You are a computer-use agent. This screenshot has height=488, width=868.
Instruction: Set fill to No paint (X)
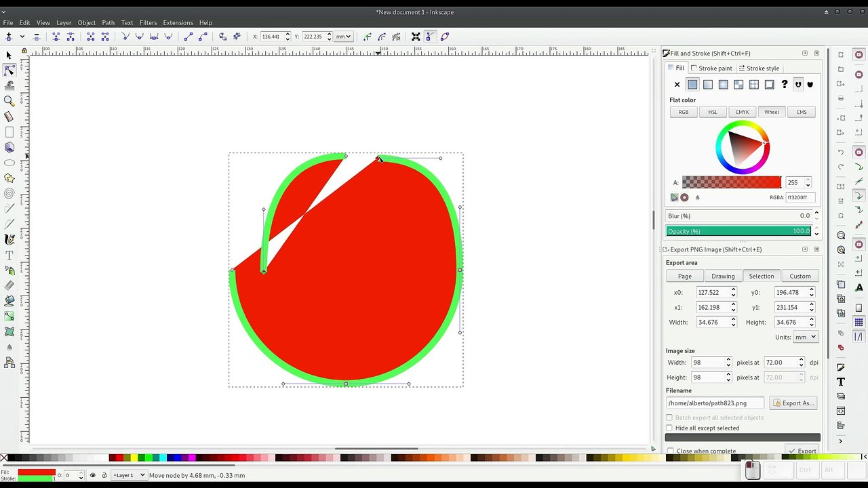tap(677, 85)
